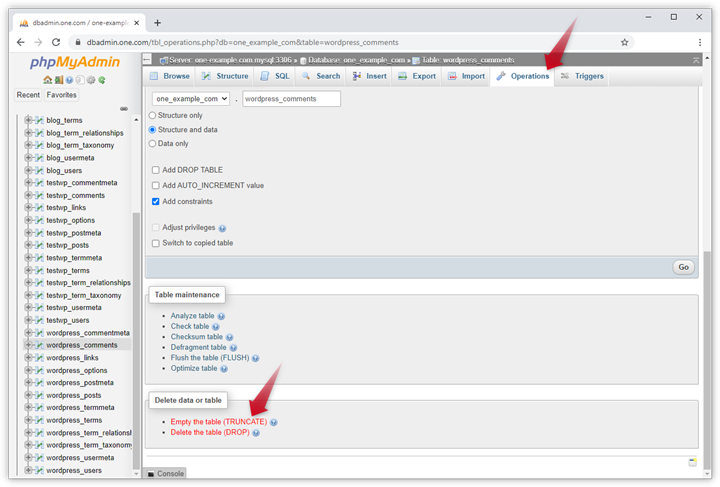Click the wordpress_comments table name field
Image resolution: width=720 pixels, height=487 pixels.
(291, 99)
